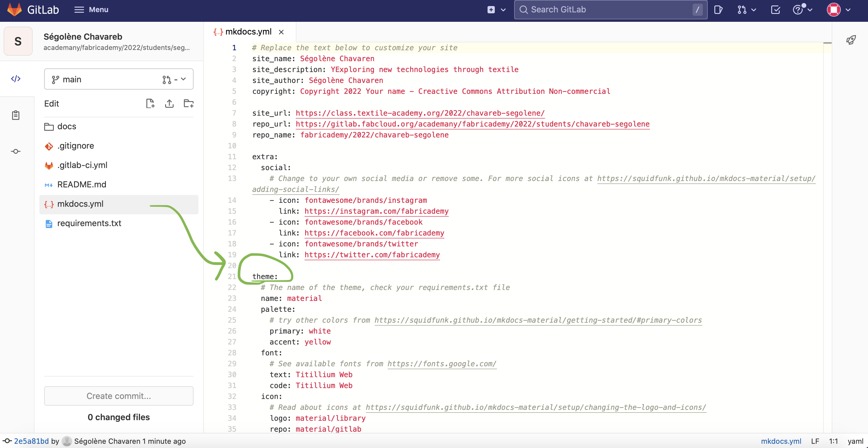Click author avatar in status bar

tap(67, 441)
